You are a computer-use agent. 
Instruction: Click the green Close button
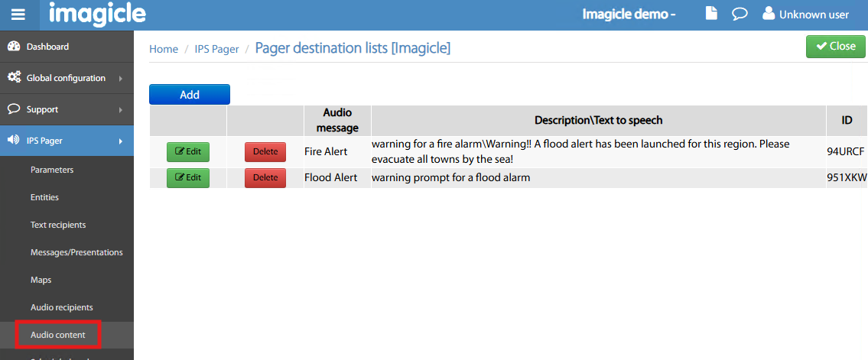click(x=835, y=46)
